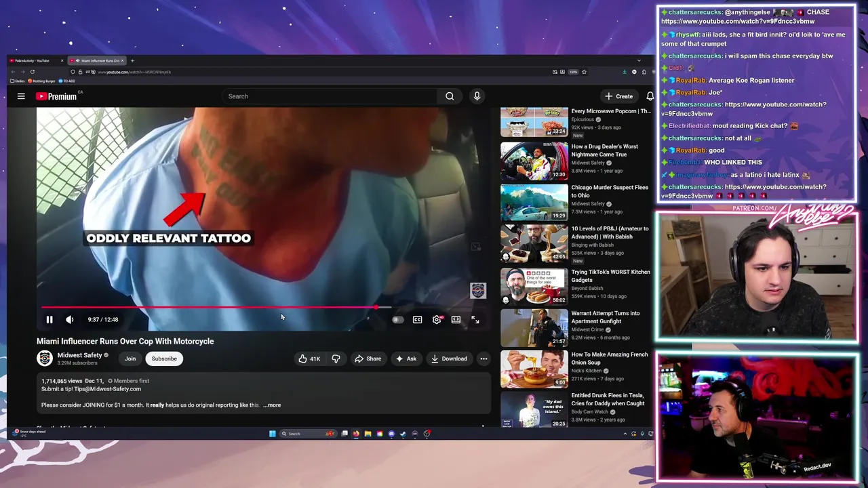Open the browser extensions icon
This screenshot has width=868, height=488.
tap(644, 72)
